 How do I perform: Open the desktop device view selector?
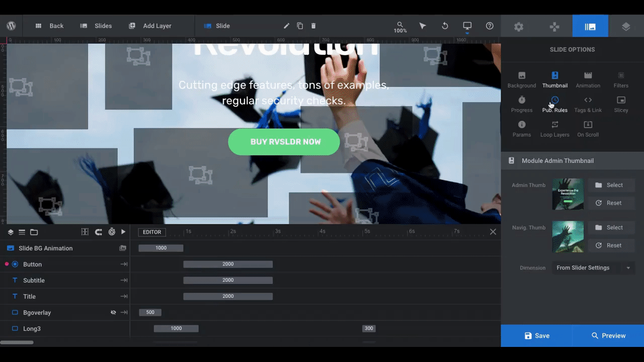click(467, 26)
